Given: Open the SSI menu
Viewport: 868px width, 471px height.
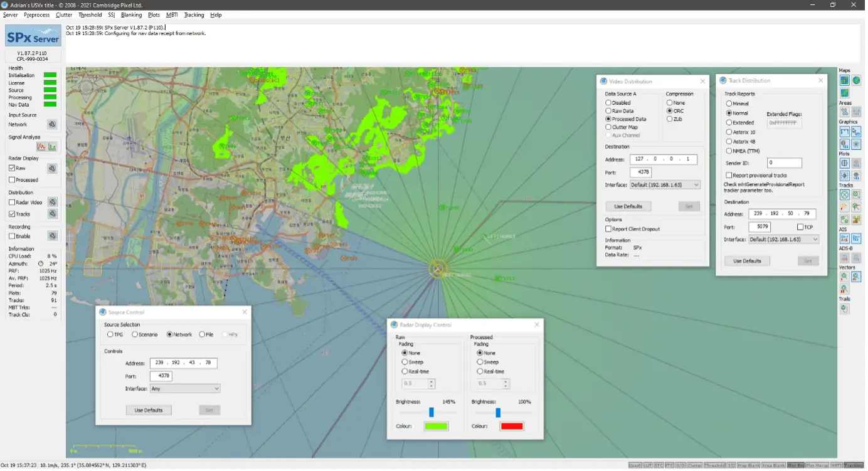Looking at the screenshot, I should click(x=112, y=15).
